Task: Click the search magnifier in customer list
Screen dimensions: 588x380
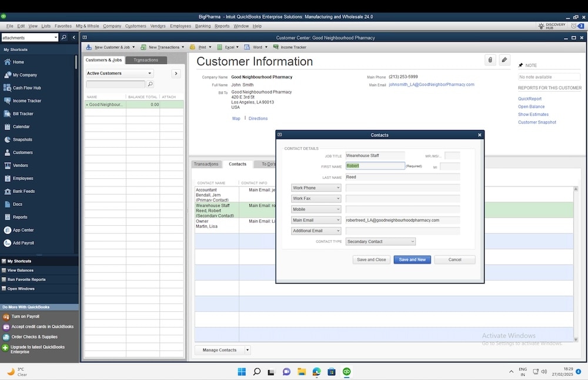Action: pos(150,85)
